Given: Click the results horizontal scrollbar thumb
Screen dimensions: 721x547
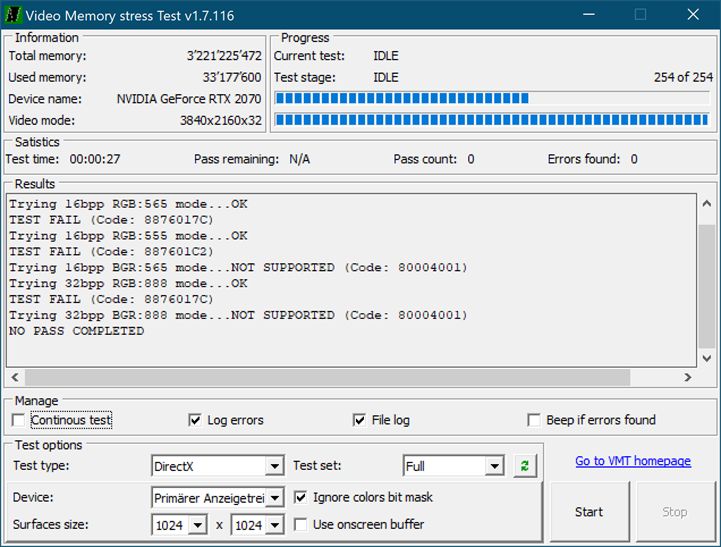Looking at the screenshot, I should click(327, 377).
